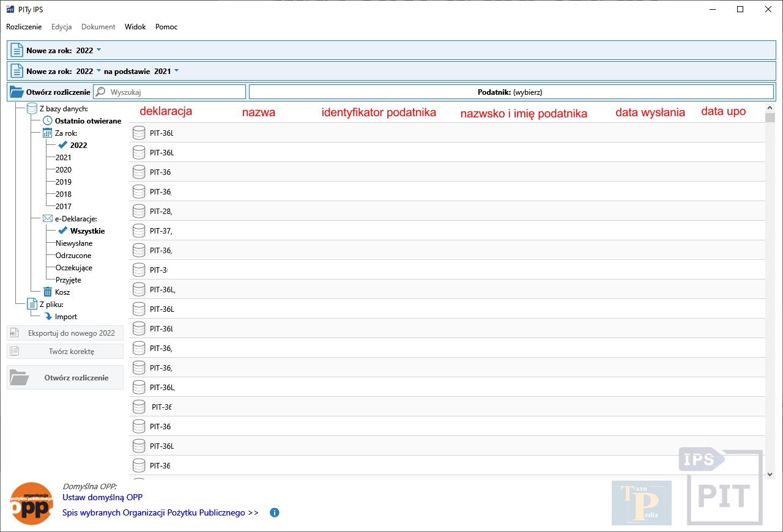Image resolution: width=783 pixels, height=532 pixels.
Task: Filter by Niewysłane e-Deklaracje
Action: [74, 243]
